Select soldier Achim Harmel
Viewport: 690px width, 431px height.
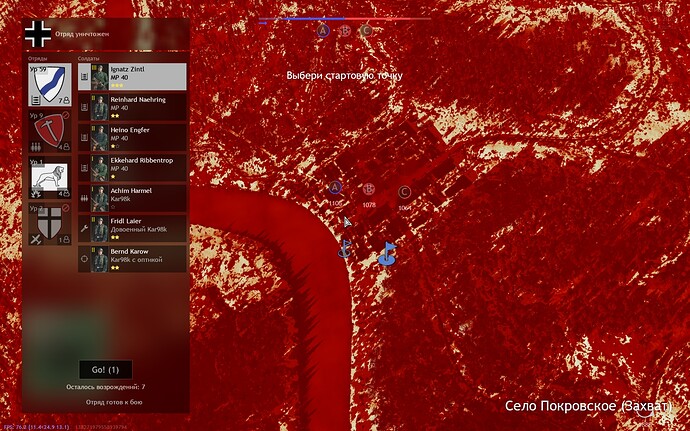point(132,198)
